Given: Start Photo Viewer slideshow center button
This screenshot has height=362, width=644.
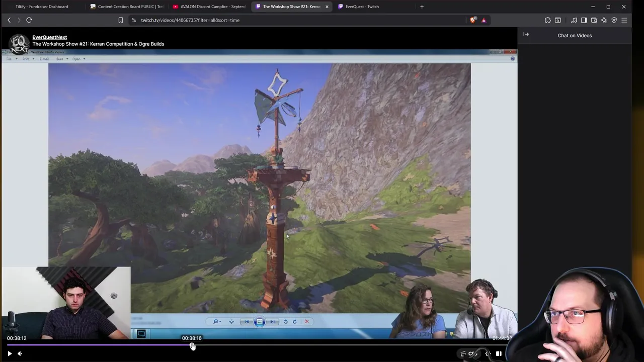Looking at the screenshot, I should 260,322.
